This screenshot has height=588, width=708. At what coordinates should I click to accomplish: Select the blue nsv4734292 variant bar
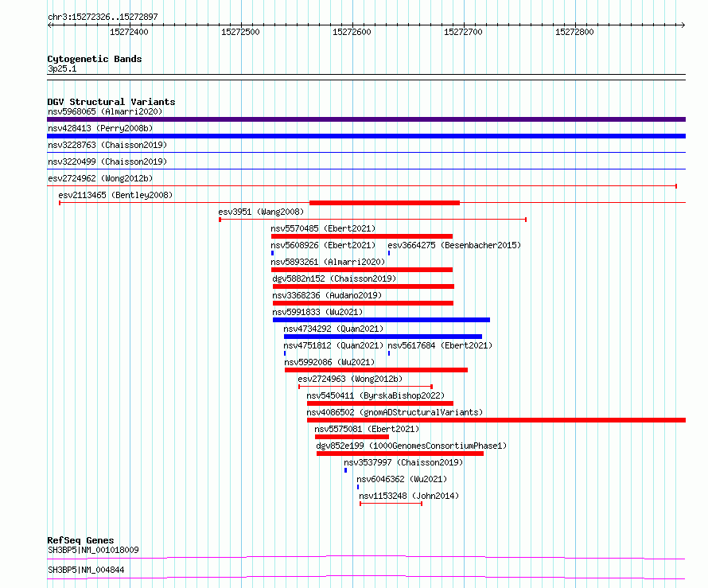tap(383, 337)
